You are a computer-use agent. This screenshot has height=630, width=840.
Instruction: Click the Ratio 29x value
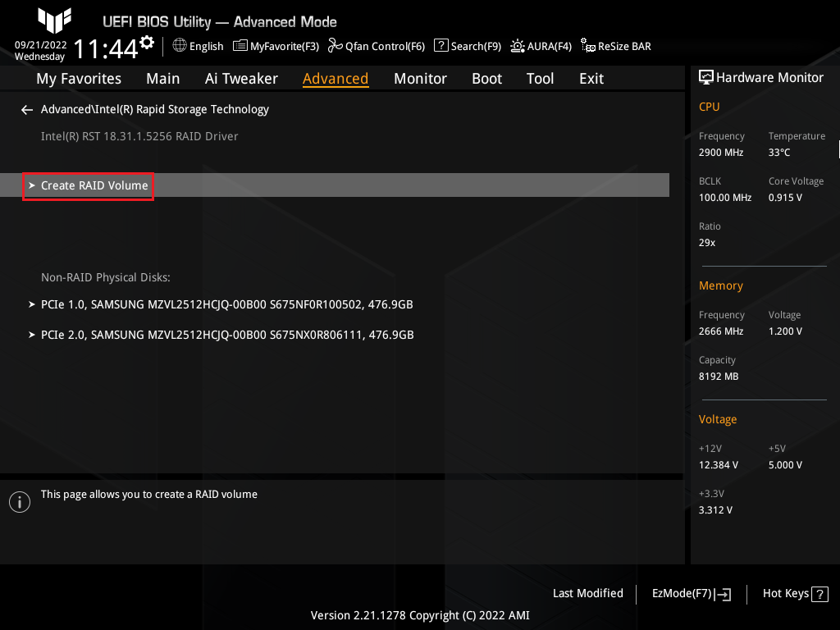coord(706,243)
